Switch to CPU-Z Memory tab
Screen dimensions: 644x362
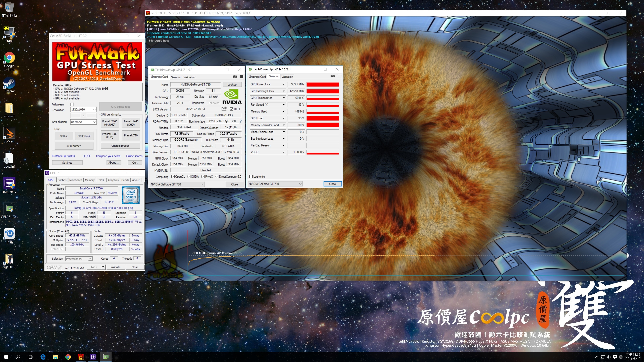(x=90, y=180)
